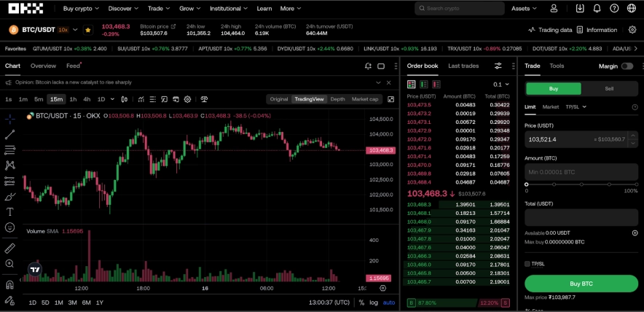Viewport: 644px width, 312px height.
Task: Pick the ruler measure tool
Action: click(x=10, y=248)
